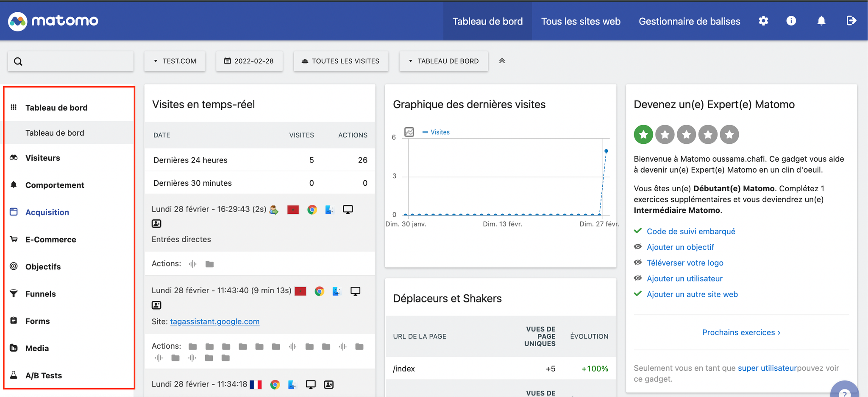
Task: Click the first green expert star
Action: (643, 134)
